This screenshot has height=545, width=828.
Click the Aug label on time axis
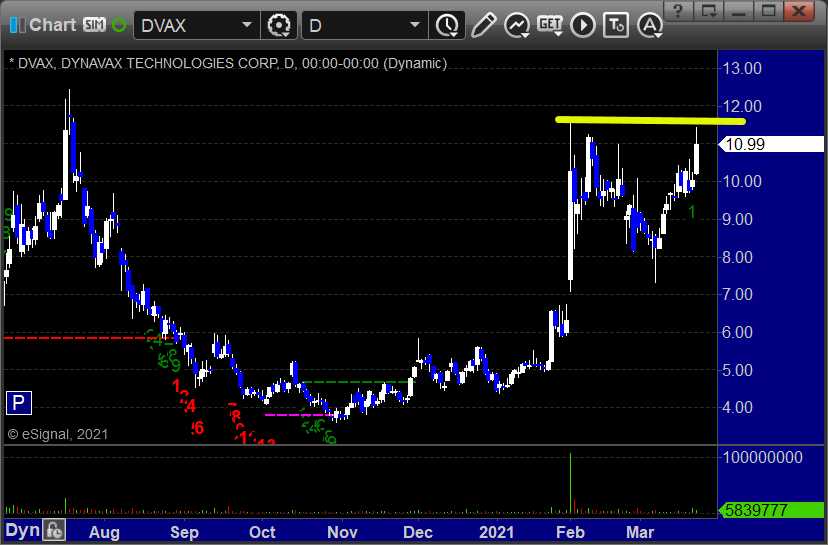(105, 532)
